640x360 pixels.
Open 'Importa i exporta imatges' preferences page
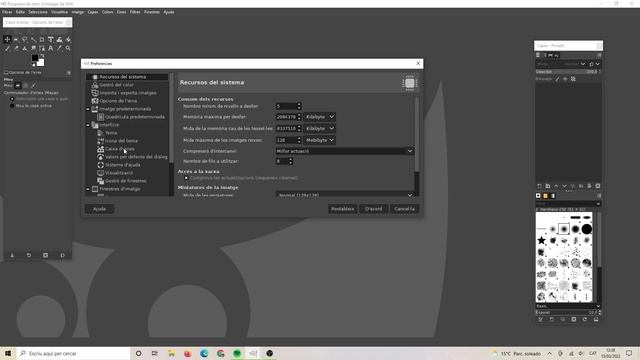point(128,93)
